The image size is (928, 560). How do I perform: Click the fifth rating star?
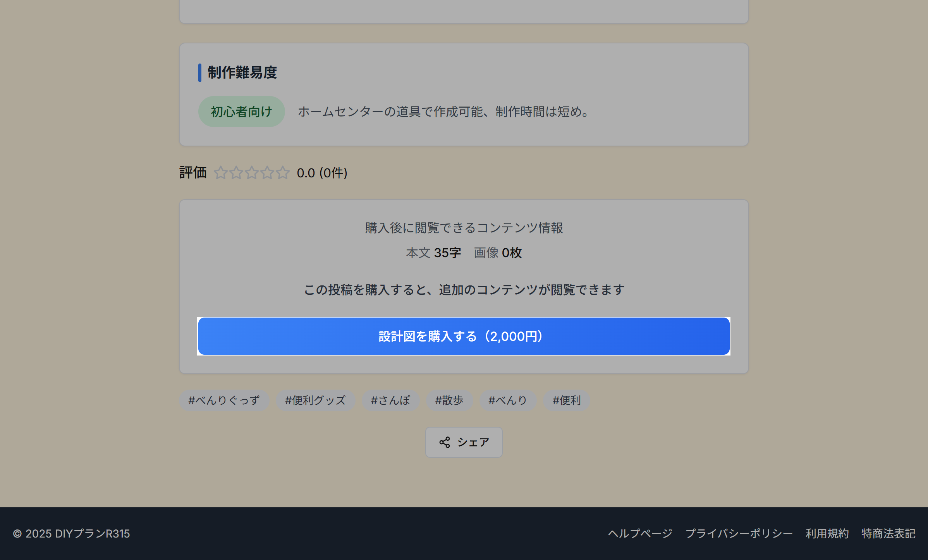click(283, 173)
